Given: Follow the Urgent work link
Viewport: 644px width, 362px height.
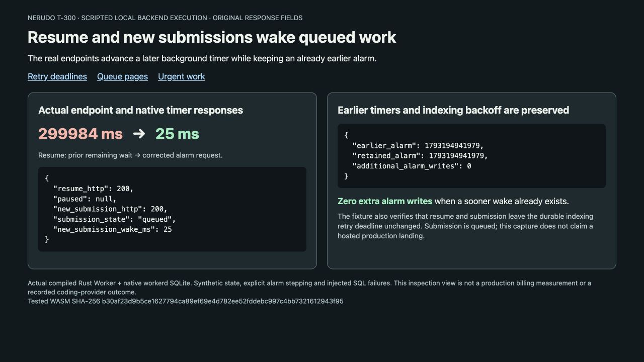Looking at the screenshot, I should (182, 76).
